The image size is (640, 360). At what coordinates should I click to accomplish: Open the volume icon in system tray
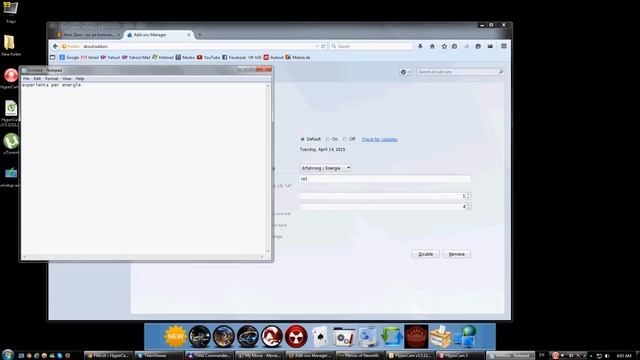coord(607,356)
